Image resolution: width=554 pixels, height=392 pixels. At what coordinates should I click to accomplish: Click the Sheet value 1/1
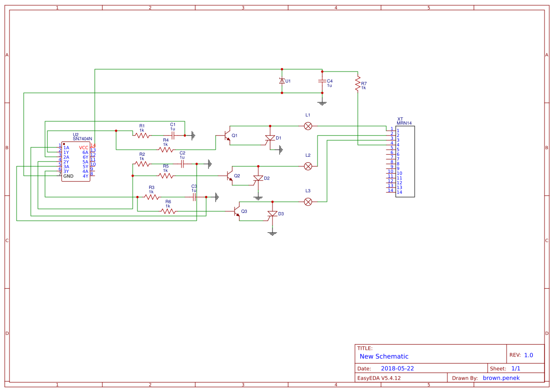(515, 368)
